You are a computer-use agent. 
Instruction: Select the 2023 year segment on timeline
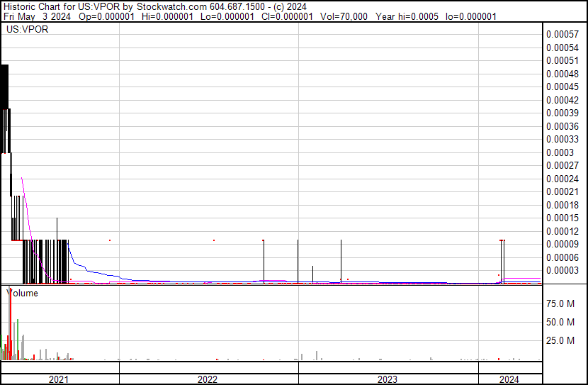click(x=388, y=379)
